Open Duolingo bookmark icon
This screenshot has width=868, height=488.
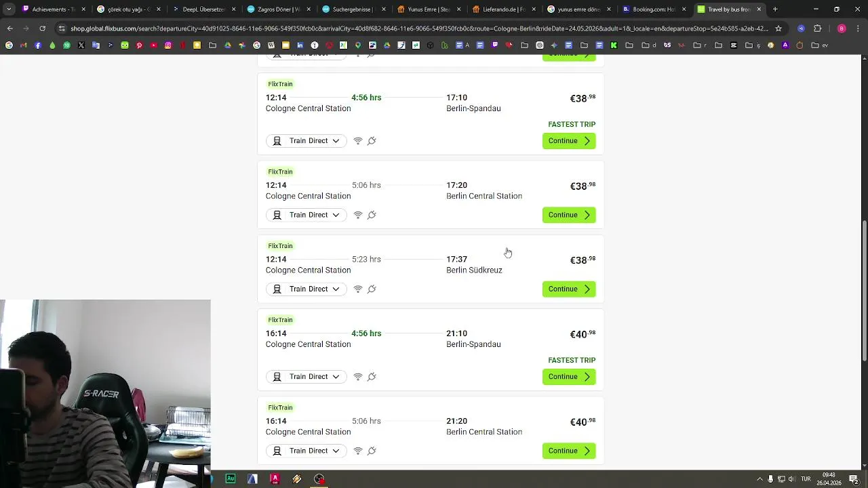coord(125,45)
